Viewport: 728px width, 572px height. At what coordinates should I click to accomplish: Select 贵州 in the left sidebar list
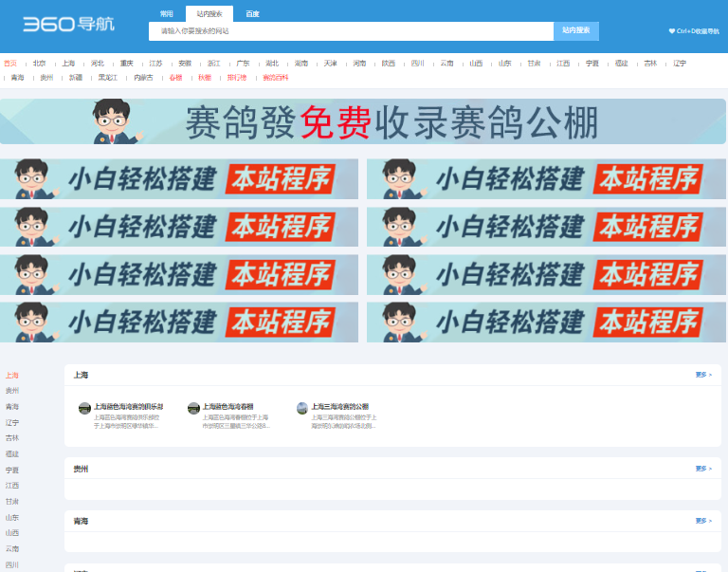[x=12, y=391]
